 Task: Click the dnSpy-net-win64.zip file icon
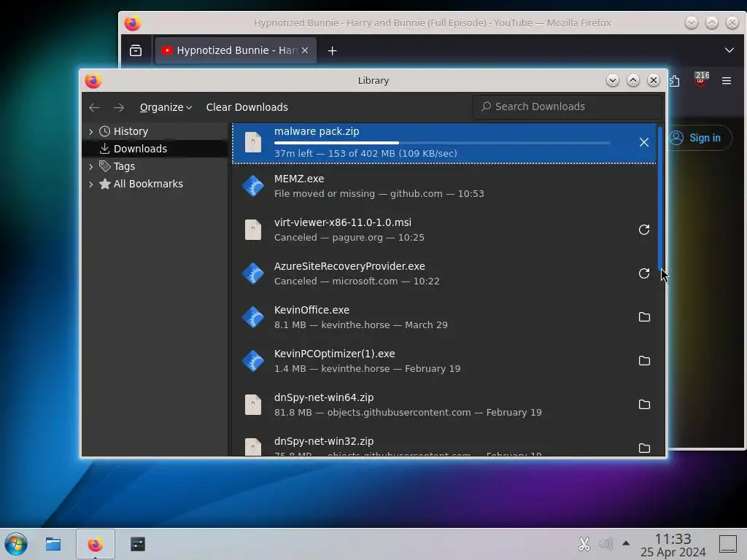pyautogui.click(x=253, y=405)
